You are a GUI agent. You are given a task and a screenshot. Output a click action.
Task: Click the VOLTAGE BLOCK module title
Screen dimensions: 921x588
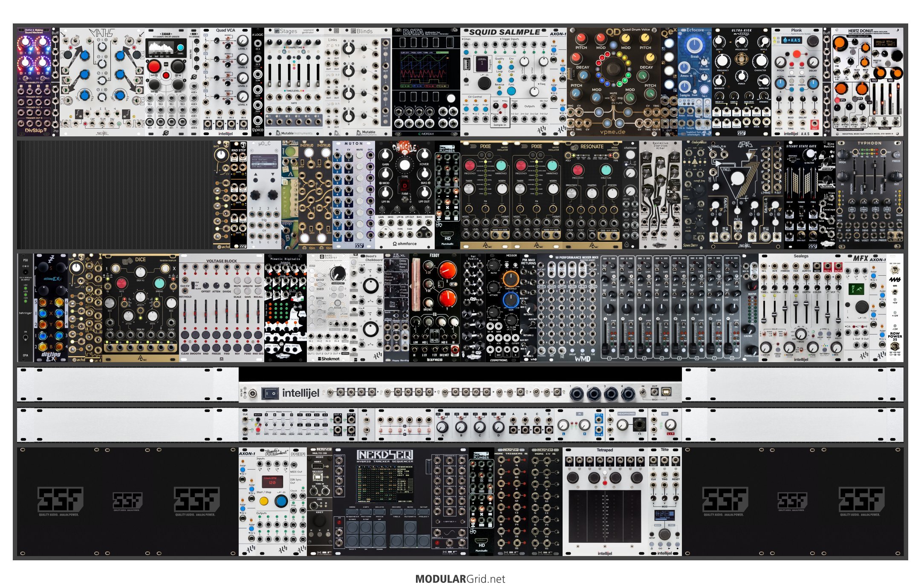coord(222,261)
